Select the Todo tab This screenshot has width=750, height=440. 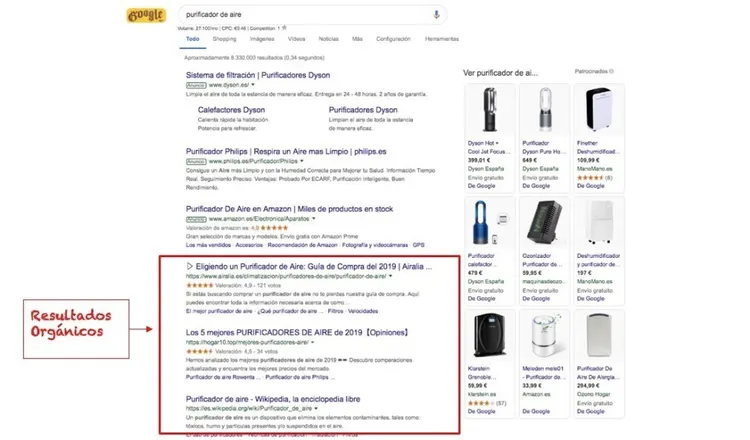(193, 39)
